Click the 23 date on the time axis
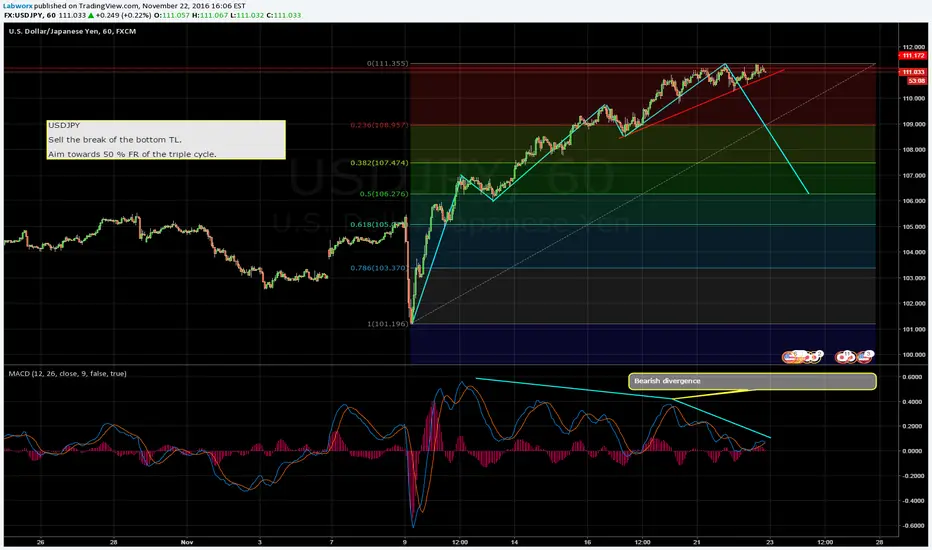Image resolution: width=932 pixels, height=550 pixels. click(770, 542)
